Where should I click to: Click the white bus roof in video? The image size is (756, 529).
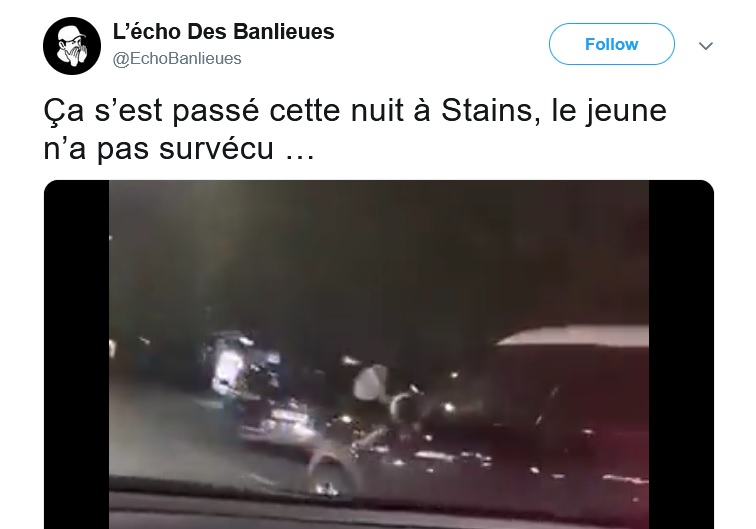point(574,336)
